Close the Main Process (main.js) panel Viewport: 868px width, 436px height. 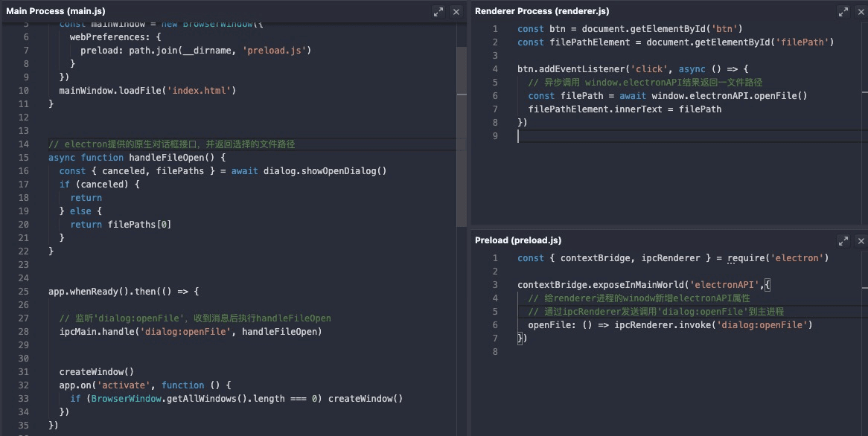coord(456,11)
